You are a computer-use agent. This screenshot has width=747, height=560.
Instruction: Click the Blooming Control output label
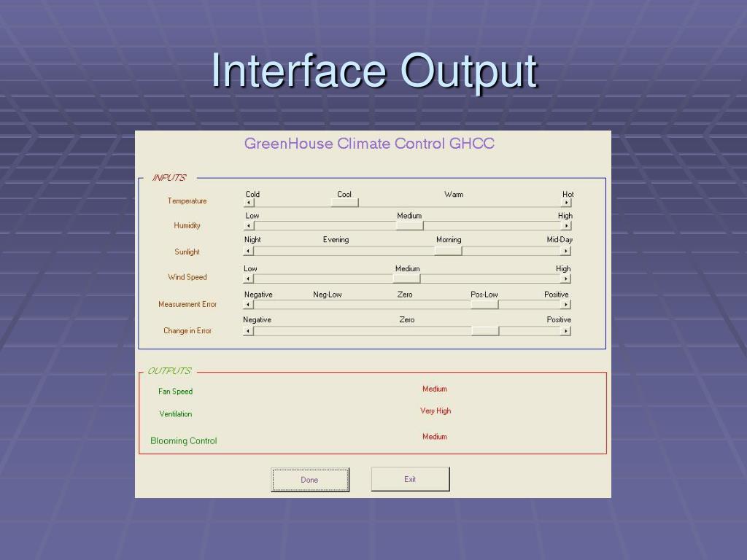[x=184, y=441]
